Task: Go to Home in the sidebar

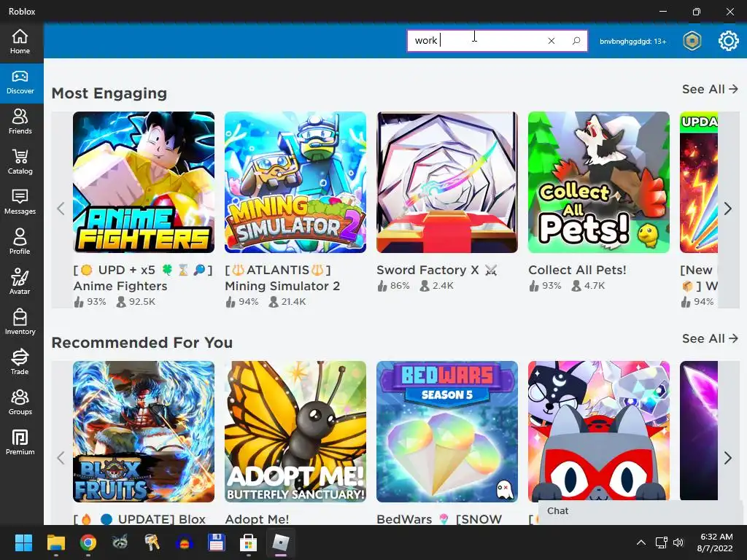Action: (20, 42)
